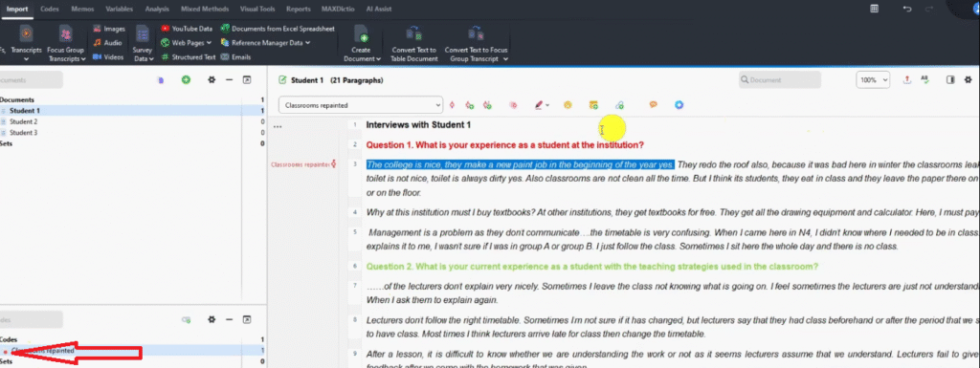The height and width of the screenshot is (368, 980).
Task: Click the code with new code icon
Action: pyautogui.click(x=469, y=105)
